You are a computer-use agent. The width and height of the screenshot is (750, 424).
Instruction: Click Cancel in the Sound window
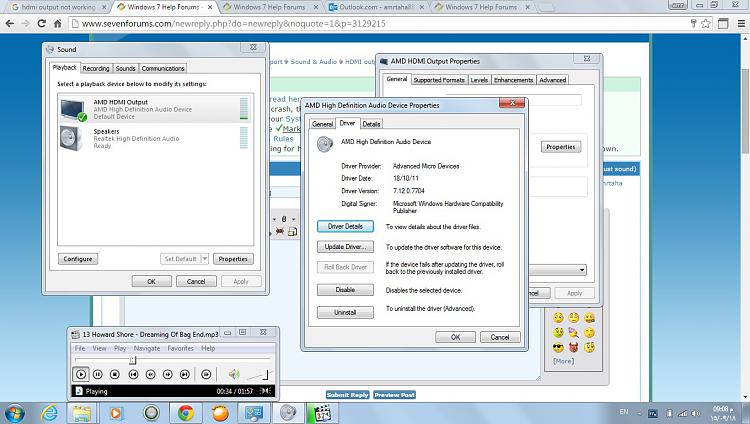pyautogui.click(x=196, y=281)
